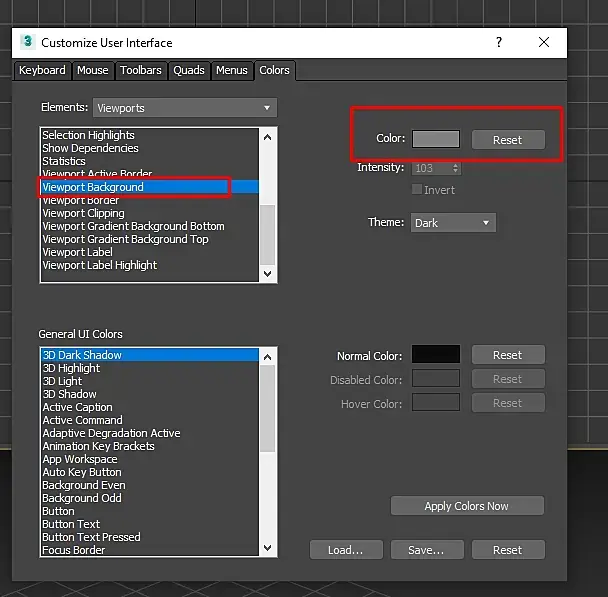Select Auto Key Button list item

click(150, 472)
